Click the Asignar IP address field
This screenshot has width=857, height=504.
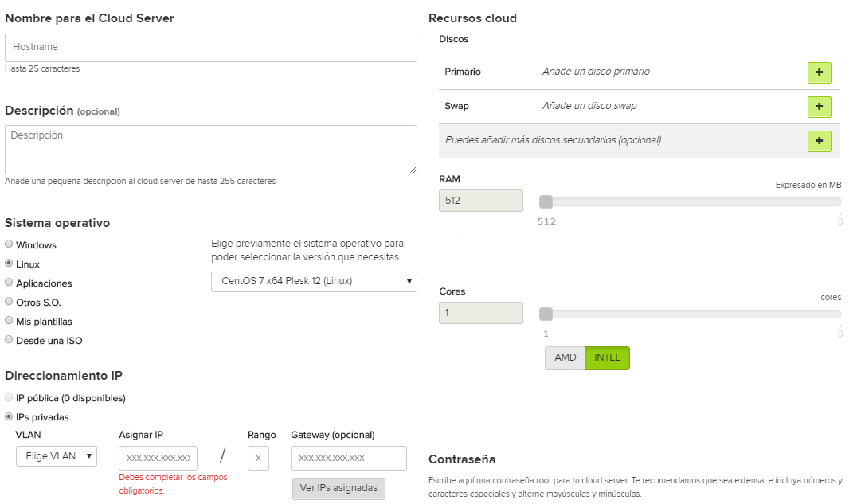pos(158,458)
